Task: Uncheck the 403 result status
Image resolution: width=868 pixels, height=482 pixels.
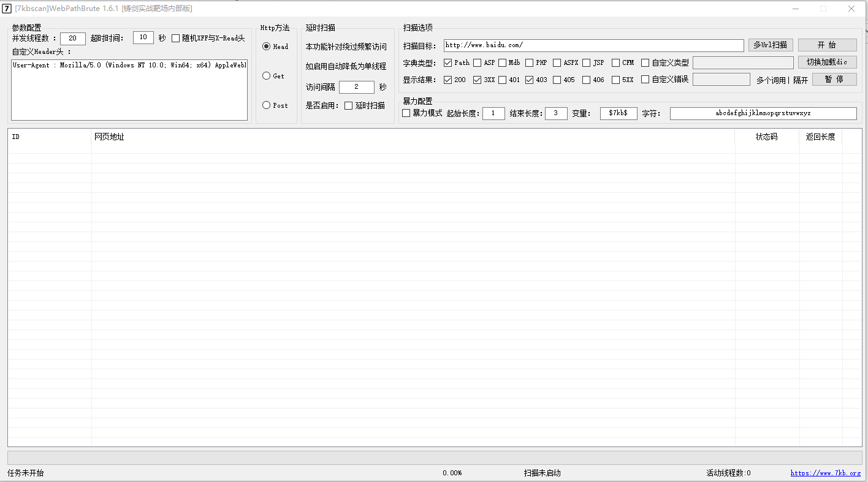Action: (529, 80)
